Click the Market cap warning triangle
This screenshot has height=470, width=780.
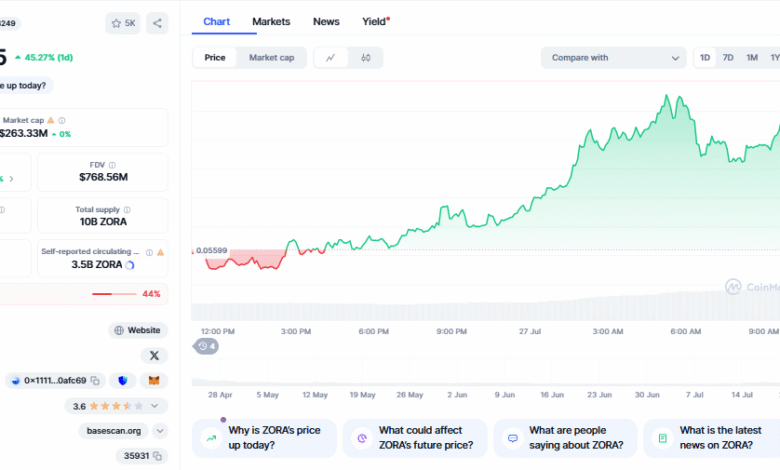[51, 120]
